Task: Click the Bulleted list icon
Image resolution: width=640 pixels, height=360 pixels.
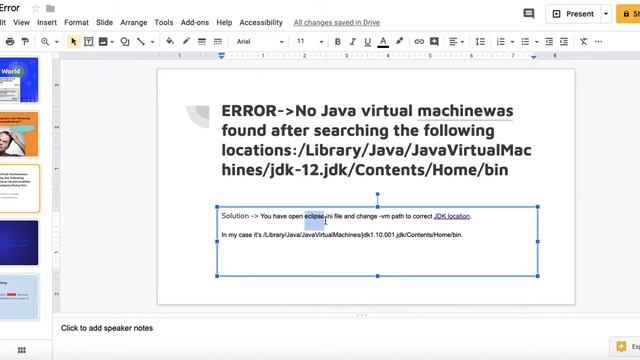Action: point(525,42)
